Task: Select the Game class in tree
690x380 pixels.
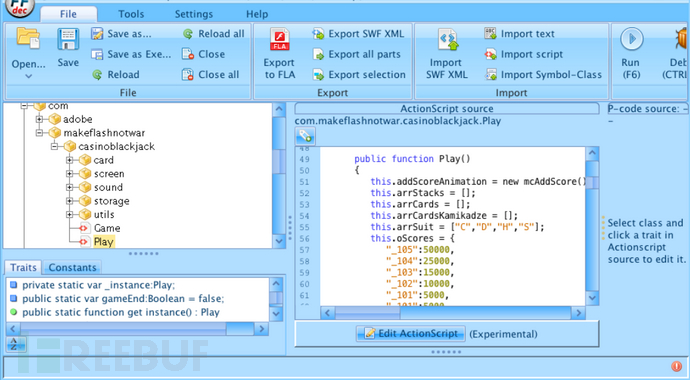Action: tap(107, 228)
